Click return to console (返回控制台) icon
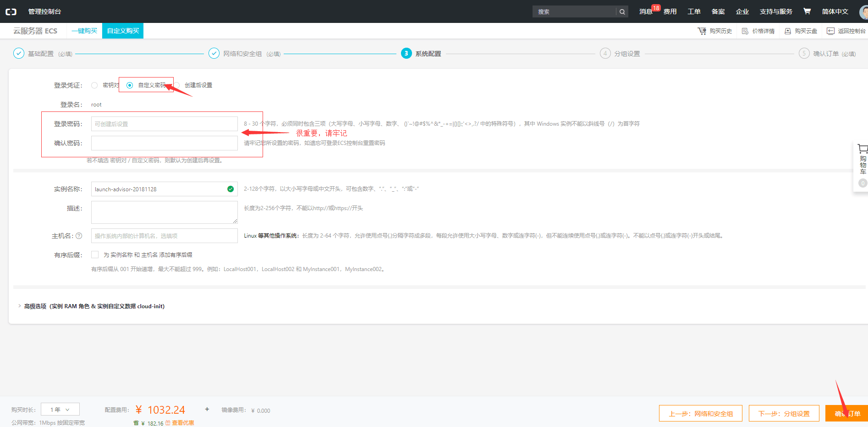 [830, 31]
